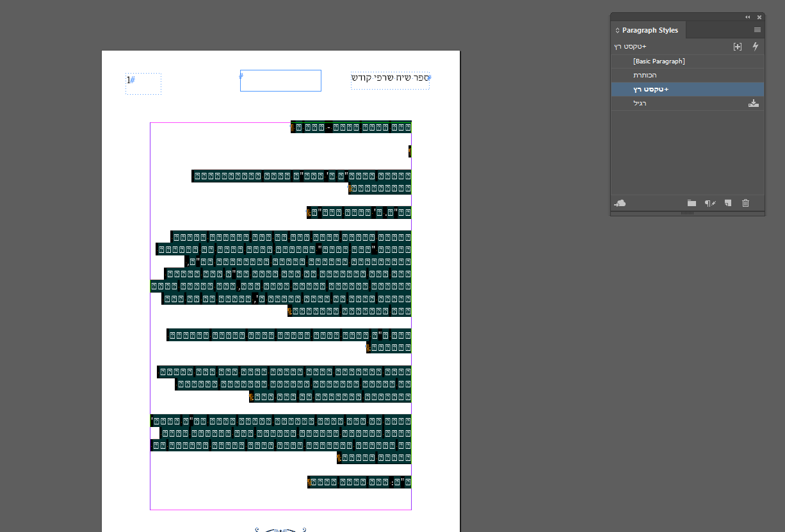The image size is (785, 532).
Task: Add selected style to CC Library
Action: click(620, 203)
